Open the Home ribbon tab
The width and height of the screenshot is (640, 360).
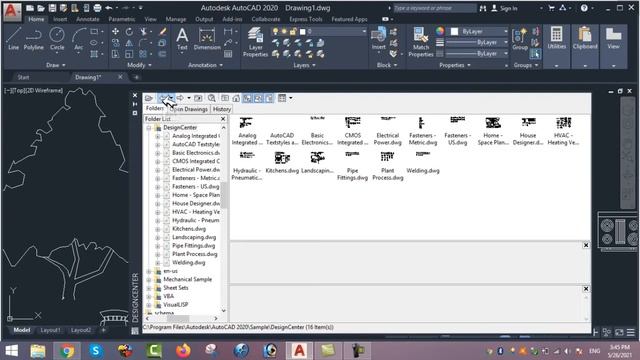(x=36, y=19)
